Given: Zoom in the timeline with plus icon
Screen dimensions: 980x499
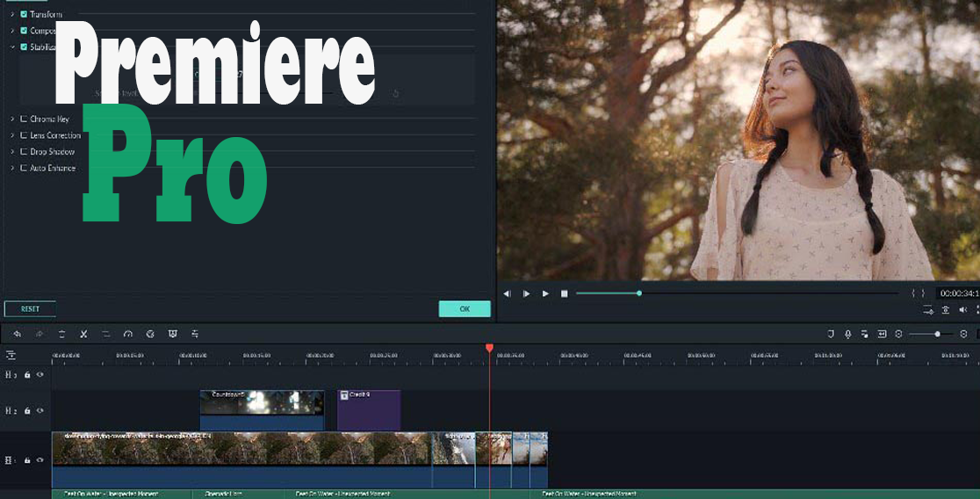Looking at the screenshot, I should tap(963, 335).
